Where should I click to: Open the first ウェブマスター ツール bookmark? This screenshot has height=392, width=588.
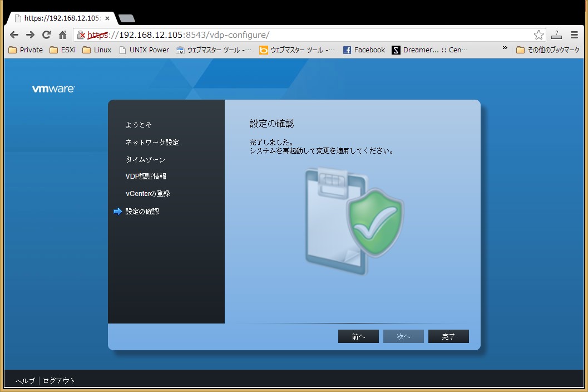(214, 50)
